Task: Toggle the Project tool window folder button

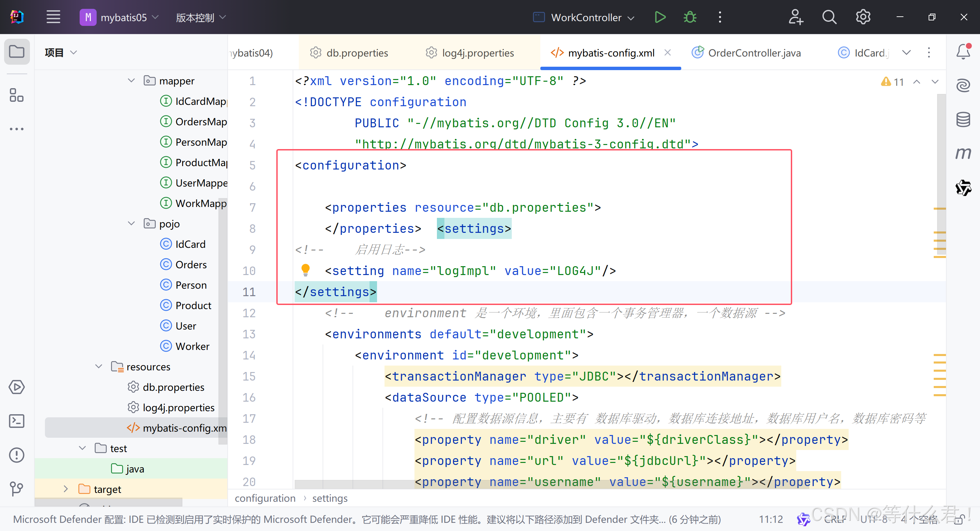Action: [x=17, y=51]
